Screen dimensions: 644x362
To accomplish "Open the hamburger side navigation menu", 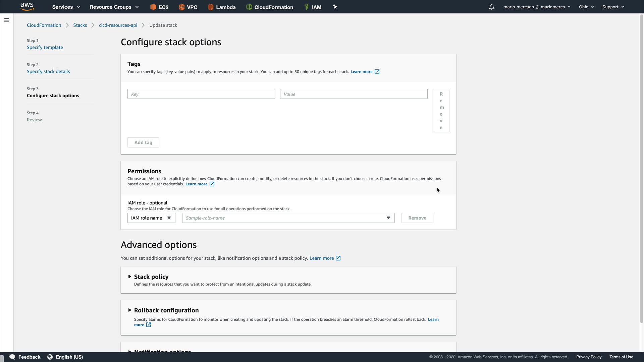I will (x=7, y=20).
